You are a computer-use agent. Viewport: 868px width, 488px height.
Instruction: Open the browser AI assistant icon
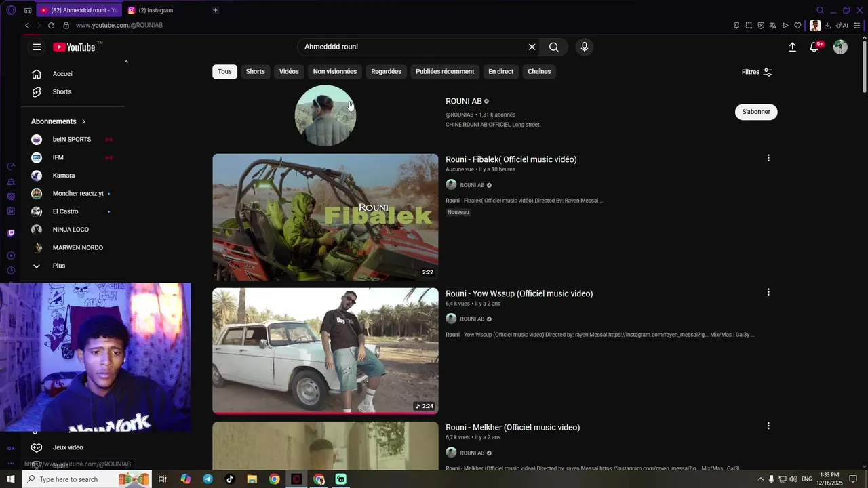(x=842, y=26)
